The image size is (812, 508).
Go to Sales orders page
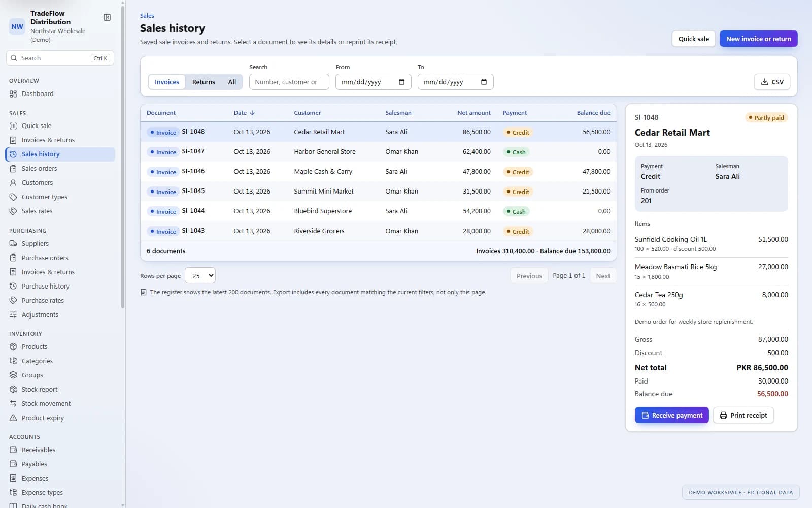pos(60,169)
